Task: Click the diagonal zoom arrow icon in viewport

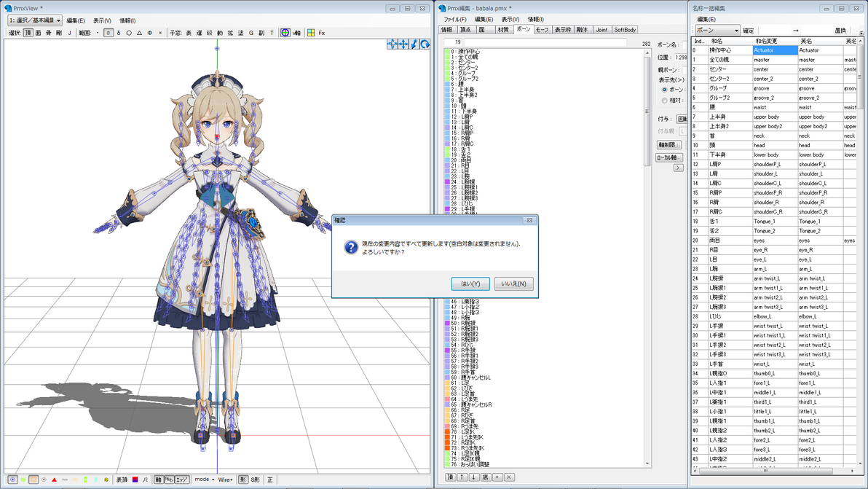Action: pyautogui.click(x=414, y=44)
